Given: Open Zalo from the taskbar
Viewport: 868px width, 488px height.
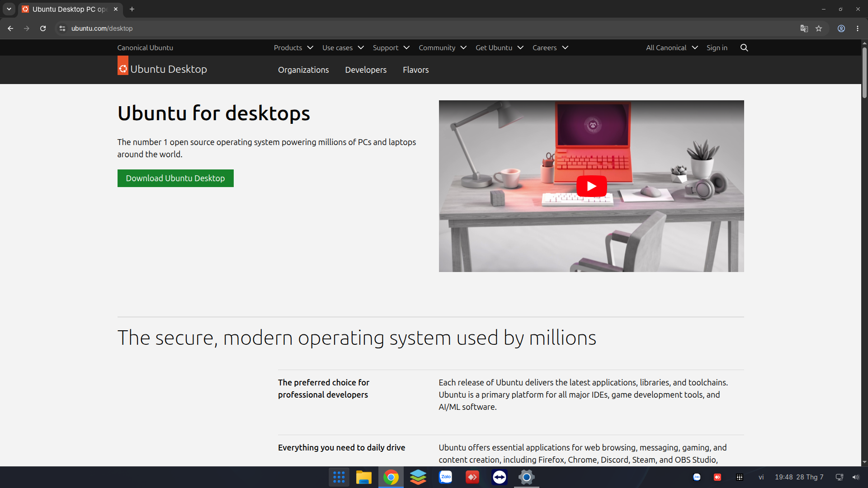Looking at the screenshot, I should (445, 477).
